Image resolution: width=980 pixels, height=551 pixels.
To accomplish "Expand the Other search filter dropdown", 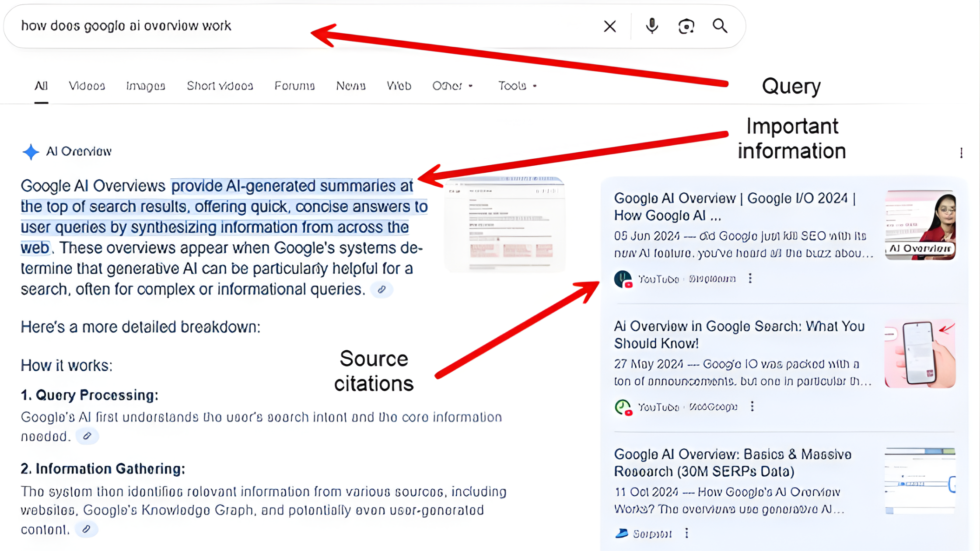I will click(x=452, y=86).
